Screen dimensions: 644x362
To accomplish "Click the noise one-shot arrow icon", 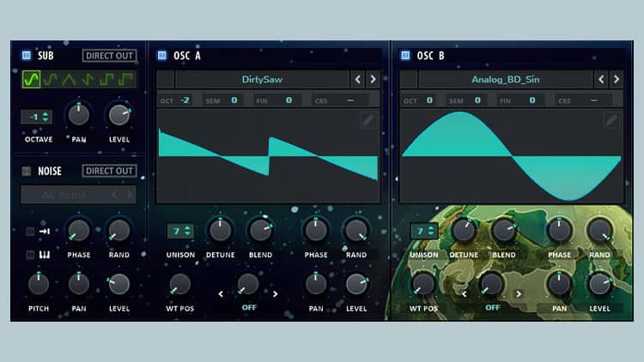I will tap(45, 232).
